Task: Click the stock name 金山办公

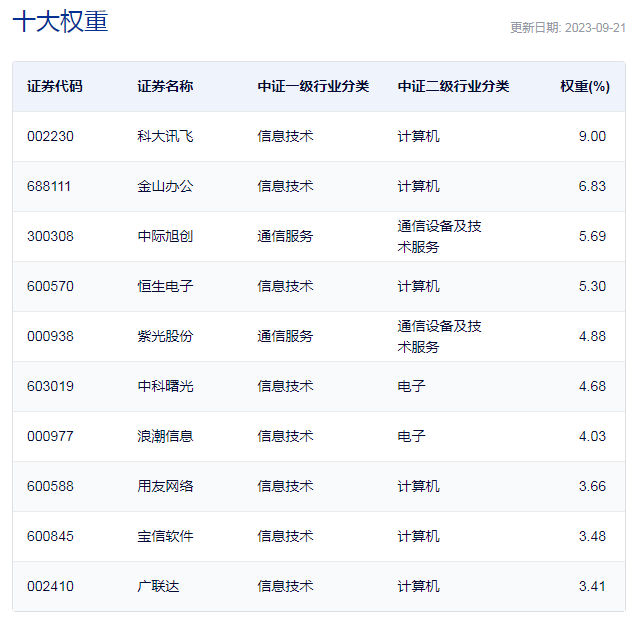Action: (x=165, y=186)
